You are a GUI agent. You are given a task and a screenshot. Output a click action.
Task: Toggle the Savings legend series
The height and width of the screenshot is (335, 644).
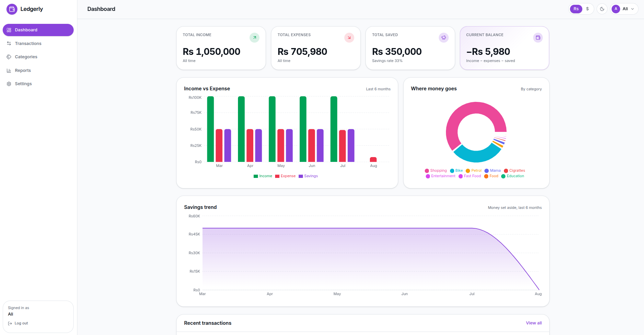pos(308,176)
